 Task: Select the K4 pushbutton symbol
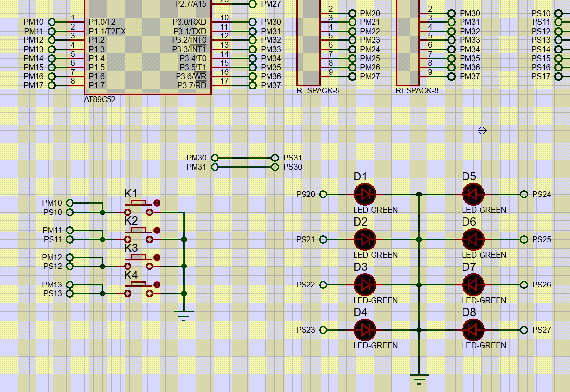point(139,289)
